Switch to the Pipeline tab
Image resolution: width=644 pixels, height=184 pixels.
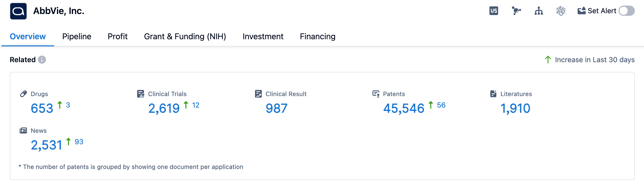pyautogui.click(x=77, y=36)
